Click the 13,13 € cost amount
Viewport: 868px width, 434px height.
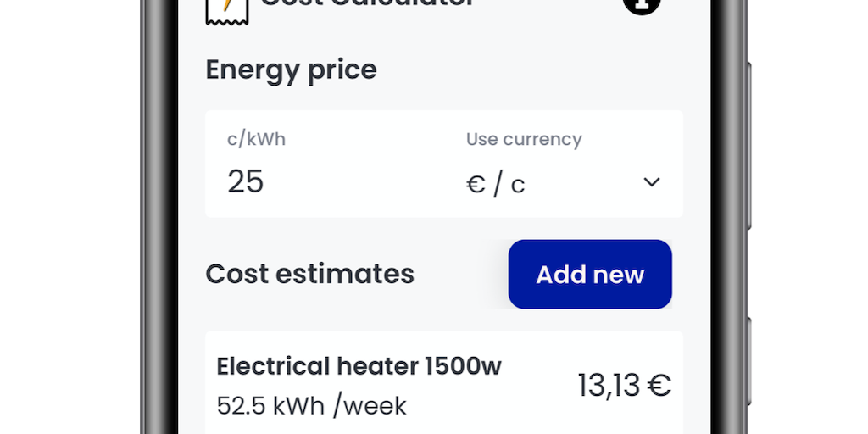[624, 385]
